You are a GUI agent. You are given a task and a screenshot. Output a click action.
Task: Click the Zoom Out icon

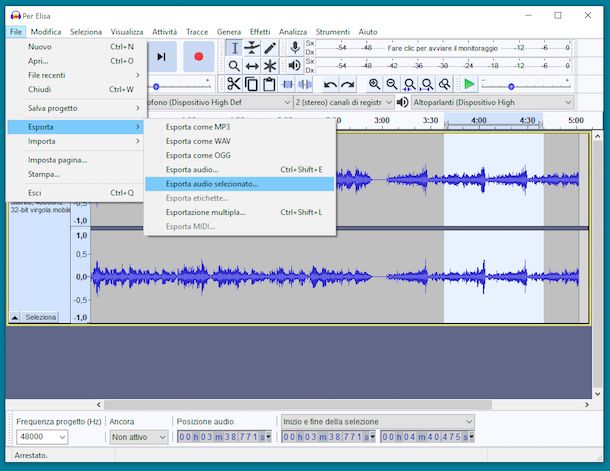coord(392,84)
